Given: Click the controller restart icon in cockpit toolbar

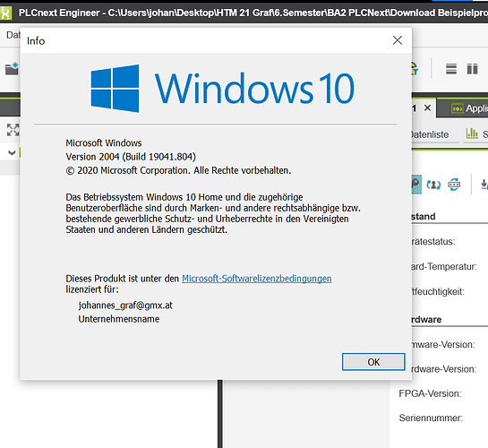Looking at the screenshot, I should pyautogui.click(x=454, y=185).
